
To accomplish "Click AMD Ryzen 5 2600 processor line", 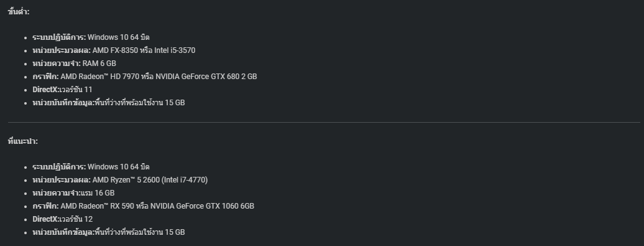I will point(120,180).
